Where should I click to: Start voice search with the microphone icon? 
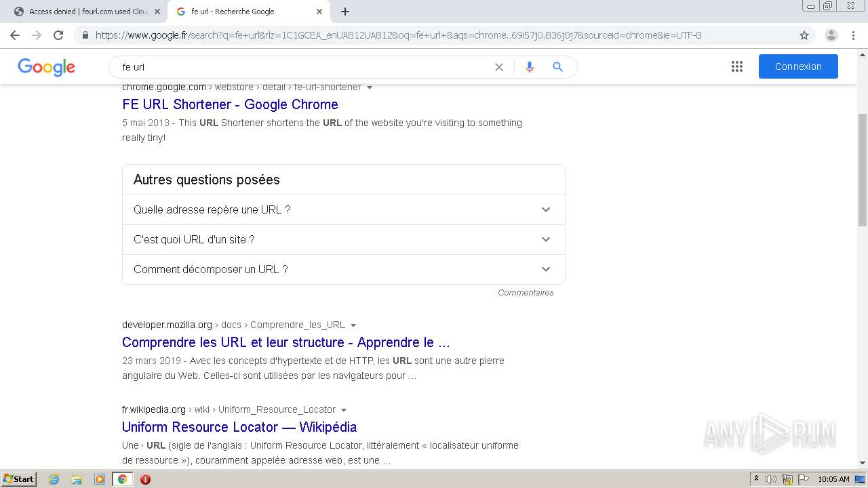click(x=530, y=67)
